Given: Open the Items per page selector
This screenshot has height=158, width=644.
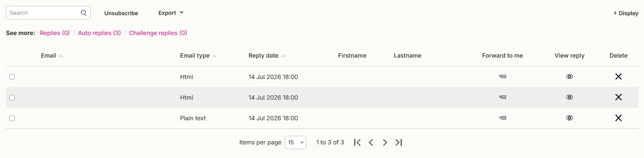Looking at the screenshot, I should coord(295,142).
